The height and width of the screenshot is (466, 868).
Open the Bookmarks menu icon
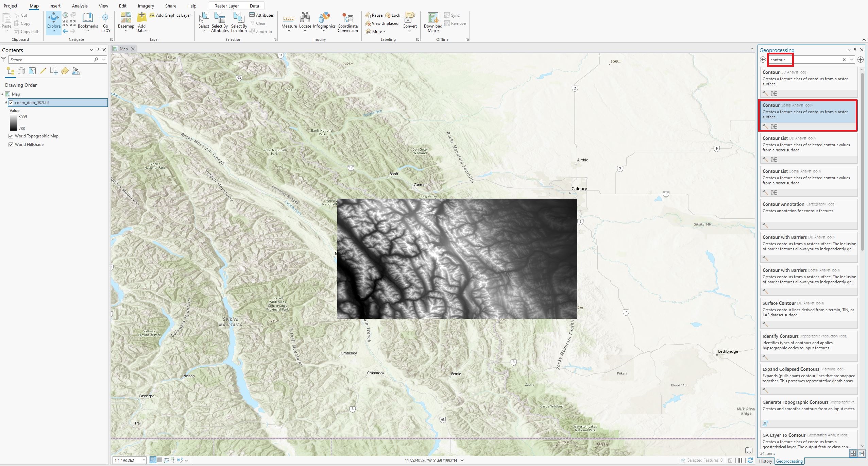tap(88, 18)
